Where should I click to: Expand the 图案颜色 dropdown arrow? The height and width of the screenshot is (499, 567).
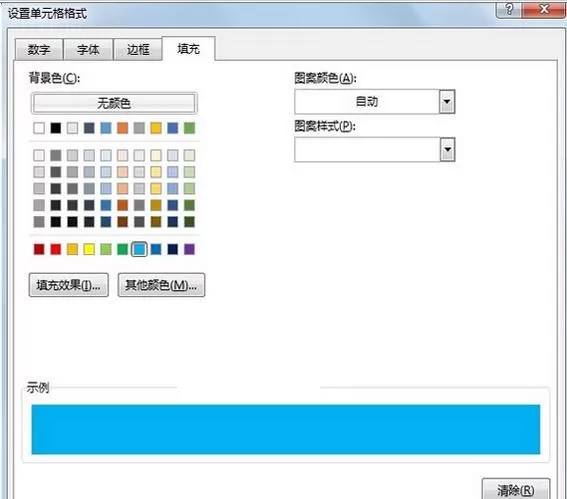coord(447,102)
